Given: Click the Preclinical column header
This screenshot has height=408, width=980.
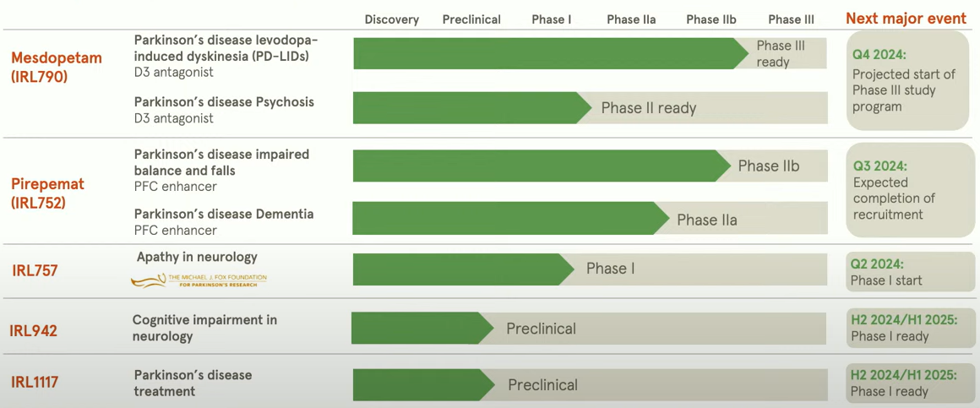Looking at the screenshot, I should tap(471, 19).
